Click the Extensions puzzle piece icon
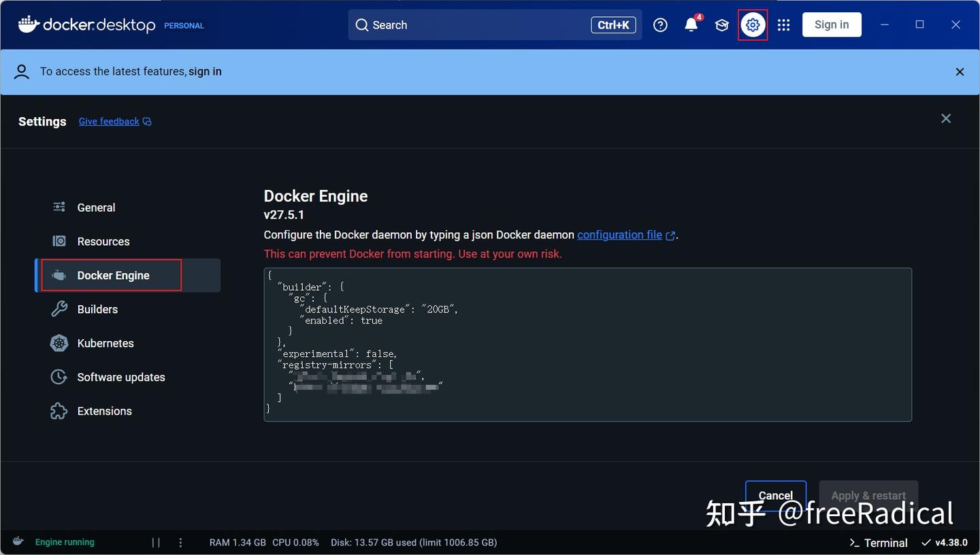The width and height of the screenshot is (980, 555). point(59,411)
